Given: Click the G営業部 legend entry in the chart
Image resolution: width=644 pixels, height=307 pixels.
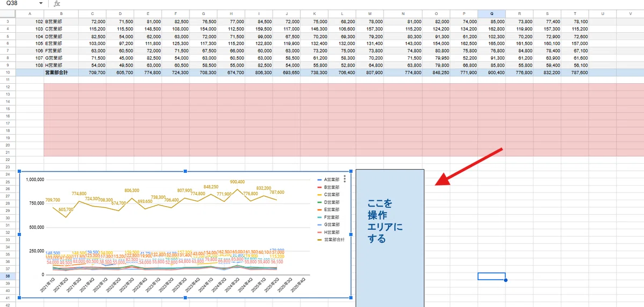Looking at the screenshot, I should [x=329, y=225].
